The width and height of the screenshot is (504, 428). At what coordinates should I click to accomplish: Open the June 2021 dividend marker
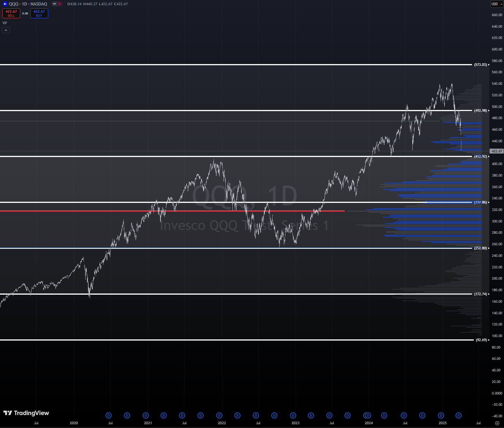point(182,415)
